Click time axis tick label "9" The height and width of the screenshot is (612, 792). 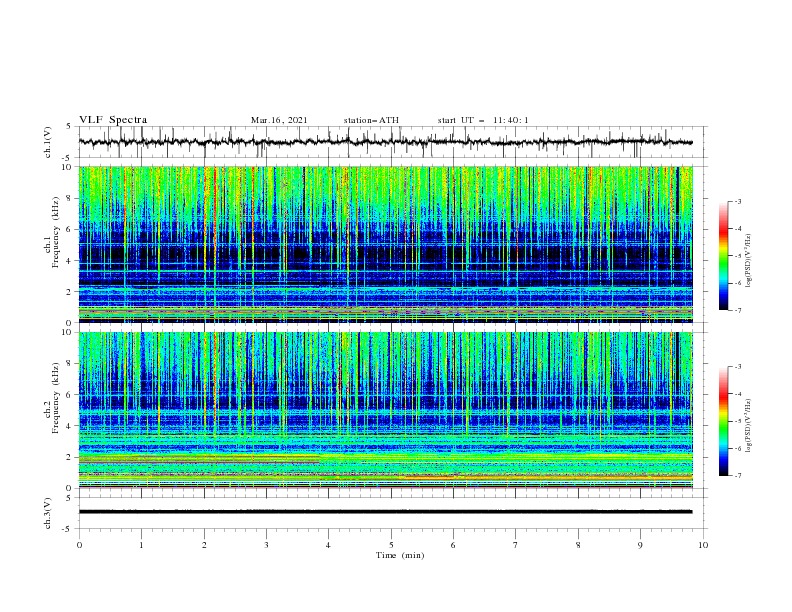coord(640,545)
